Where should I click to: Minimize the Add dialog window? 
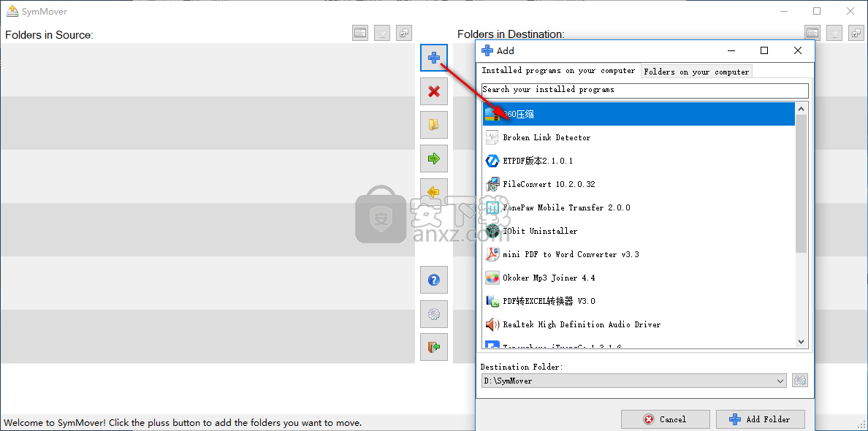tap(731, 50)
